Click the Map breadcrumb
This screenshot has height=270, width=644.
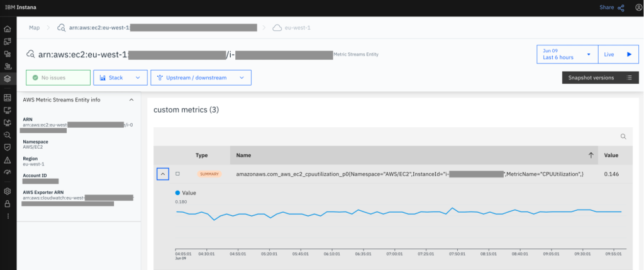(x=35, y=28)
